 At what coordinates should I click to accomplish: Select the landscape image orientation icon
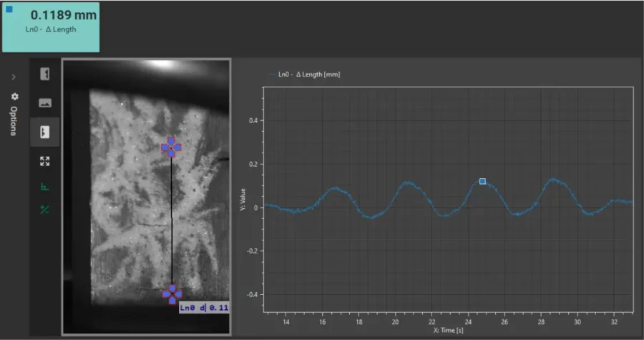45,102
